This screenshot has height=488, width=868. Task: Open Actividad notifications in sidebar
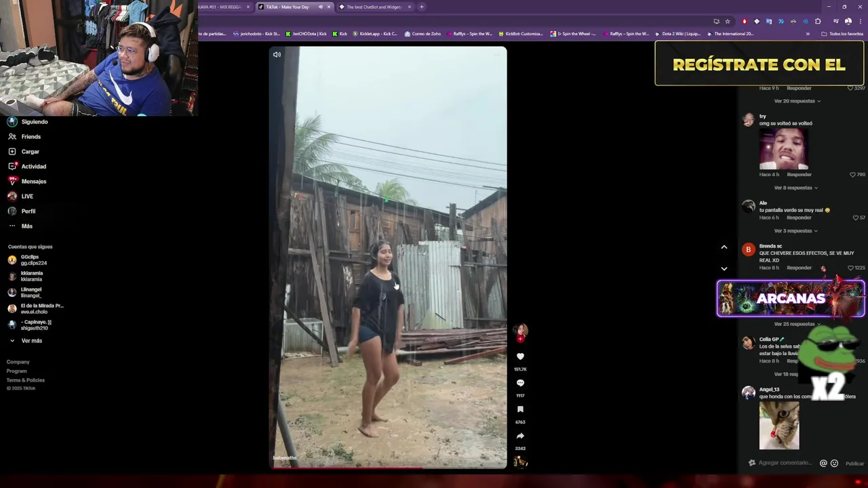pos(27,167)
